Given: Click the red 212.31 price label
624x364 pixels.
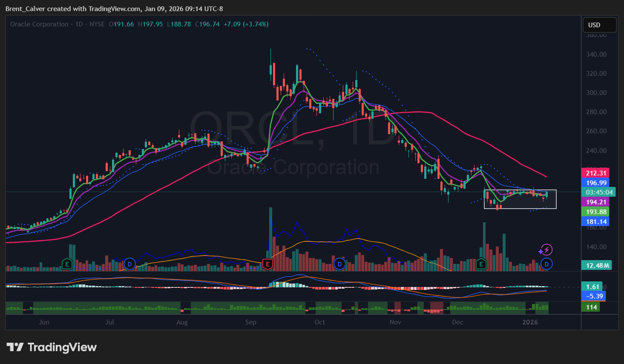Looking at the screenshot, I should tap(596, 173).
